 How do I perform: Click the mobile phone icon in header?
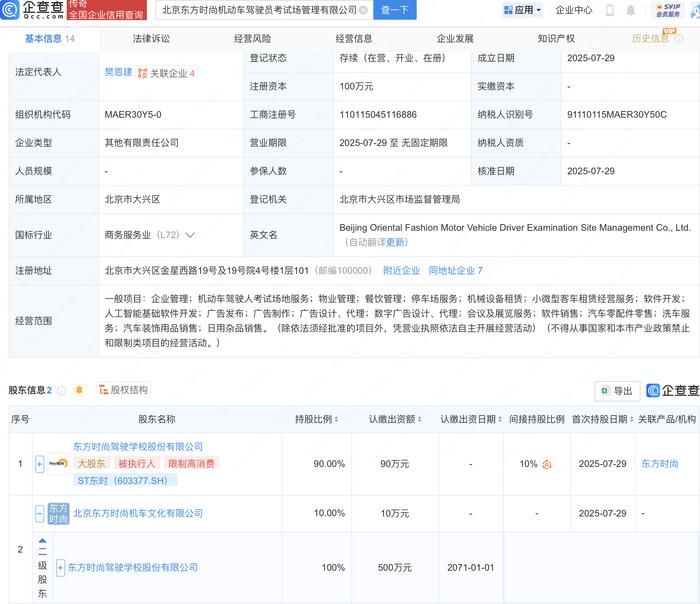click(610, 10)
